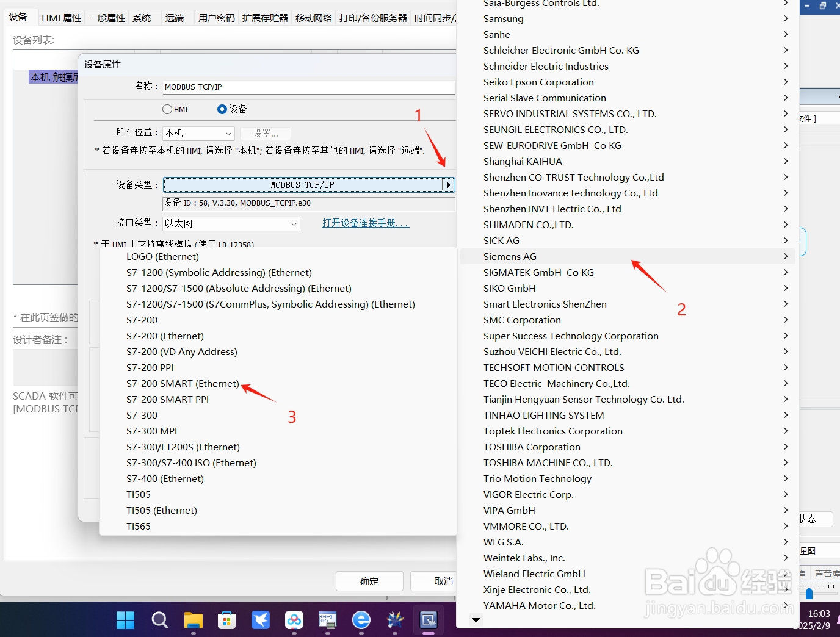The height and width of the screenshot is (637, 840).
Task: Select Suzhou VEICHI Electric Co., Ltd. entry
Action: tap(627, 352)
